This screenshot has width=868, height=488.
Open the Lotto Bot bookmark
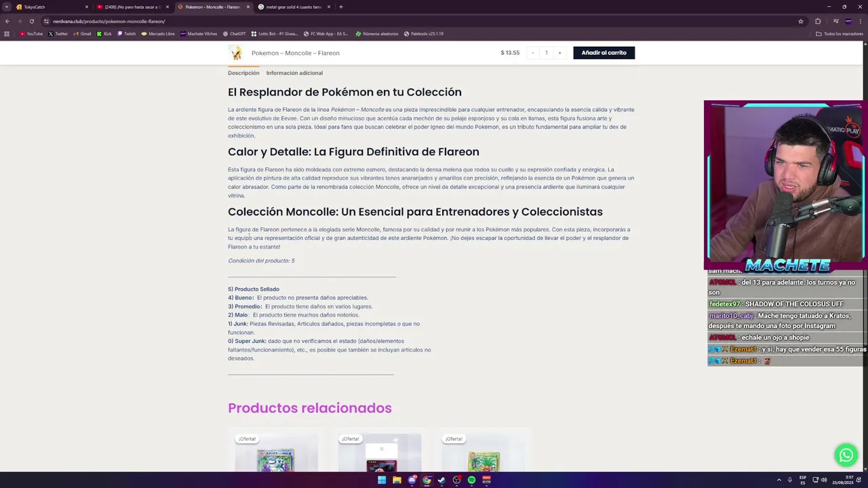pos(275,34)
